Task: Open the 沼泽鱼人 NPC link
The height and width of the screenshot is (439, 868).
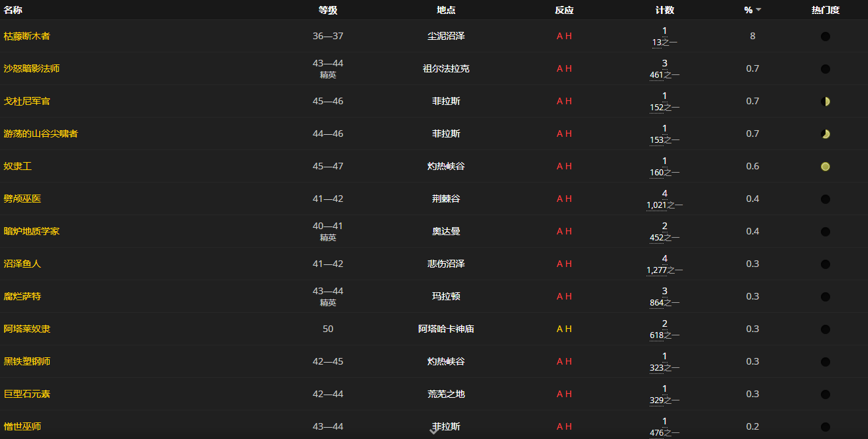Action: pyautogui.click(x=22, y=264)
